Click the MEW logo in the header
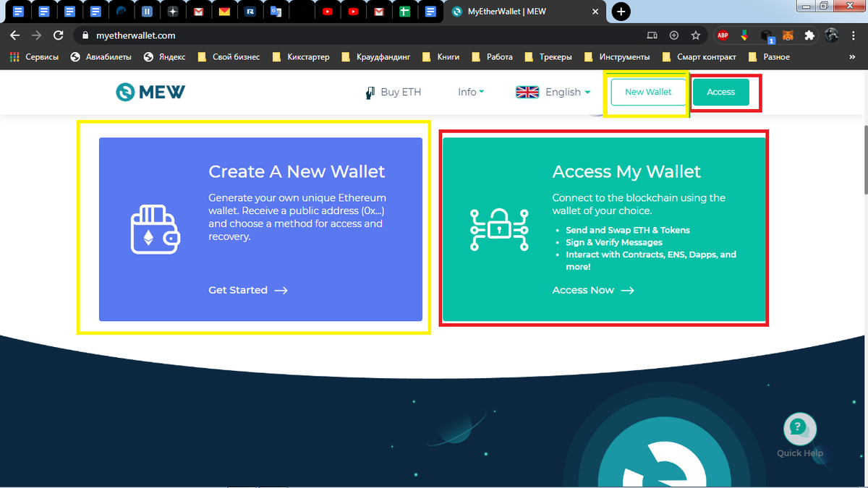This screenshot has height=488, width=868. [150, 92]
